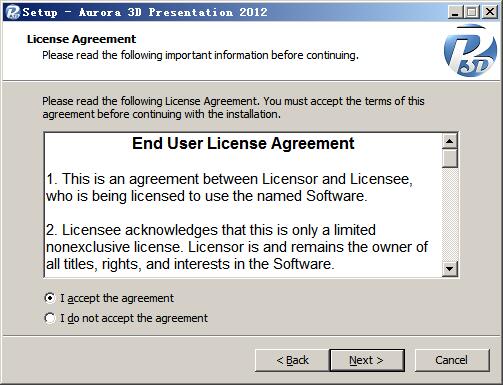Screen dimensions: 503x385
Task: Click the empty scrollbar track below the thumb
Action: 450,214
